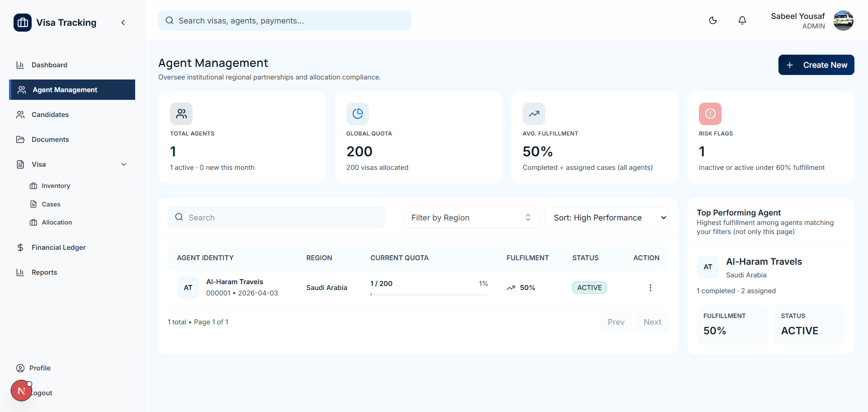Click the FULFILMENT column header
The width and height of the screenshot is (868, 412).
pos(528,258)
